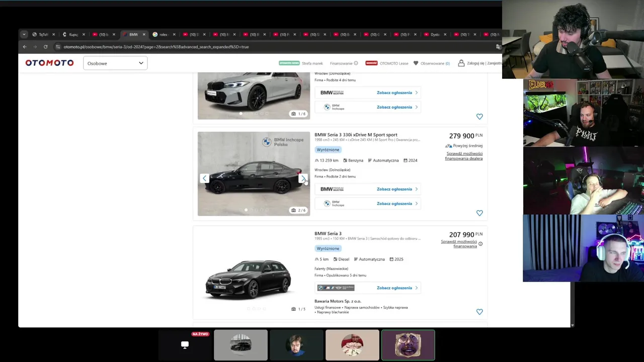The image size is (644, 362).
Task: Click the Wyróżnione badge on the 330i listing
Action: (328, 150)
